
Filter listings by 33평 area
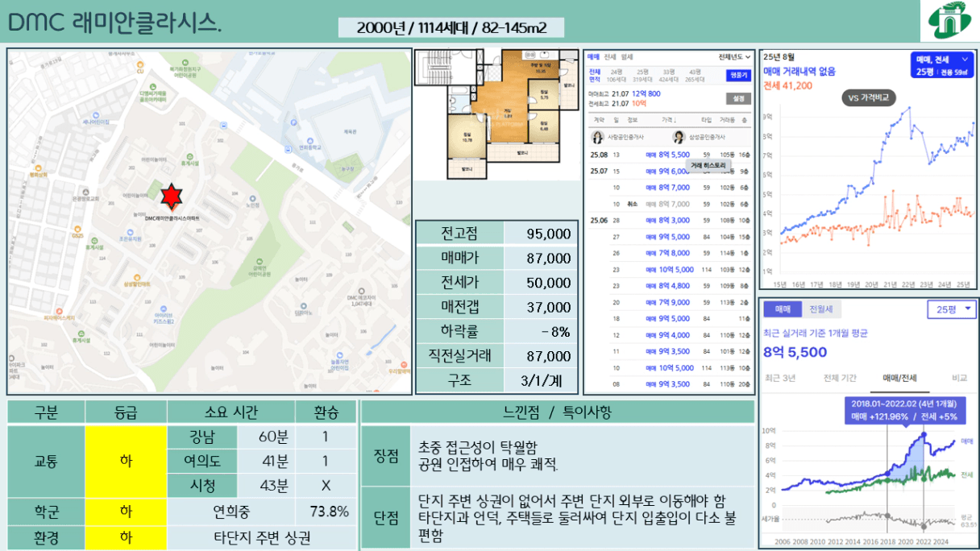[668, 76]
